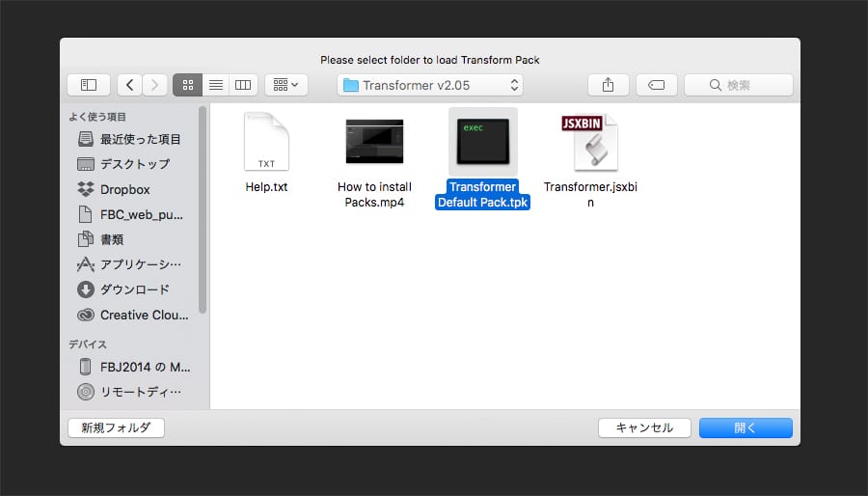
Task: Select the Help.txt file icon
Action: (x=266, y=142)
